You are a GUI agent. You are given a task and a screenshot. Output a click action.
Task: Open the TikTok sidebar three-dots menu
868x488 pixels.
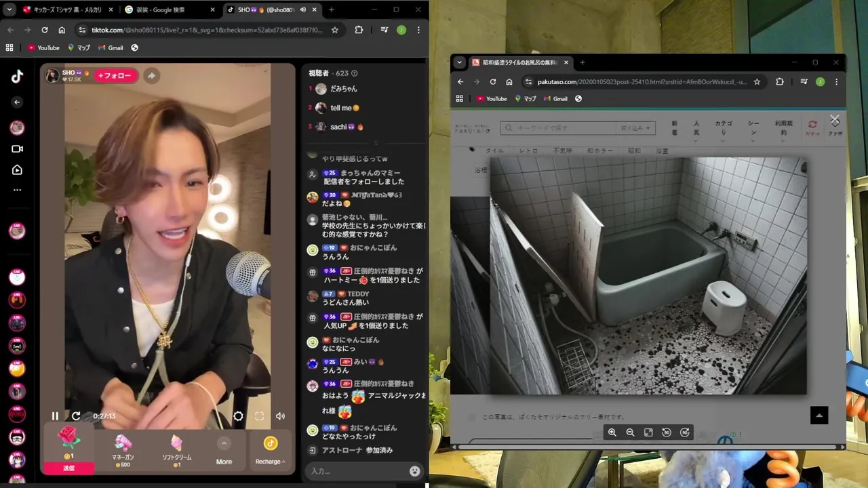click(17, 190)
